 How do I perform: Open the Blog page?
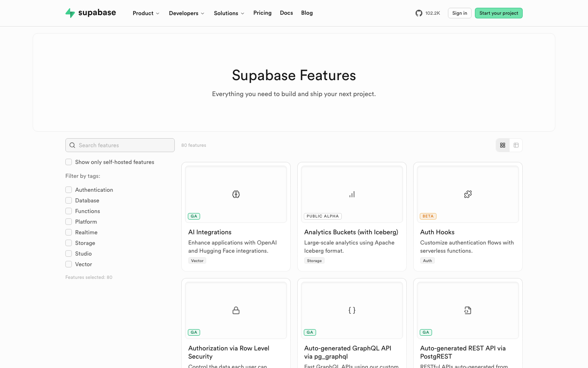(x=307, y=13)
